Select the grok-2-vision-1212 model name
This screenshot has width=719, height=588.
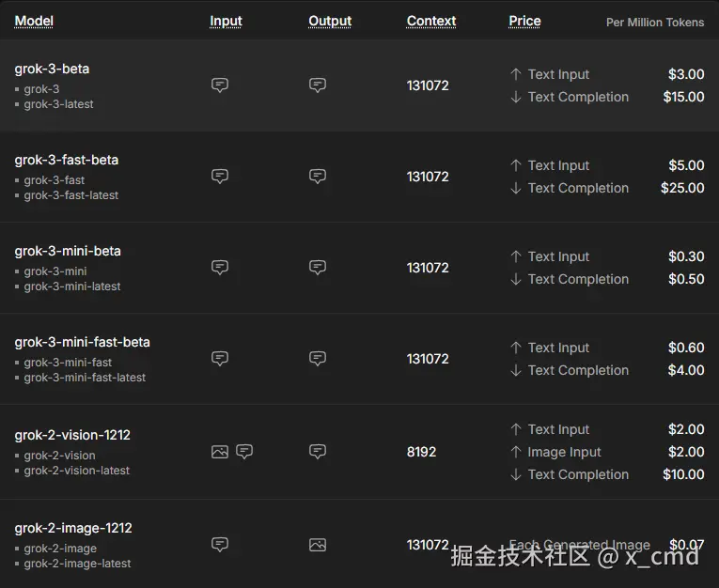click(x=72, y=435)
